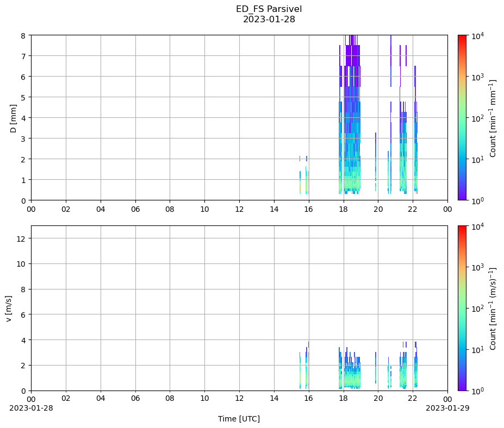
Task: Click the 'Count [min⁻¹ mm⁻¹]' colorbar label
Action: (x=493, y=118)
